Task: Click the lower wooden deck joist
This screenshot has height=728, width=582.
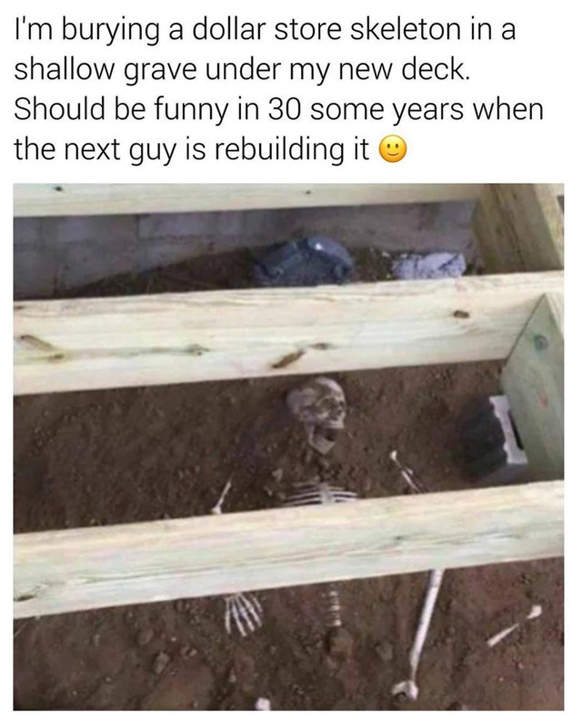Action: pyautogui.click(x=288, y=550)
